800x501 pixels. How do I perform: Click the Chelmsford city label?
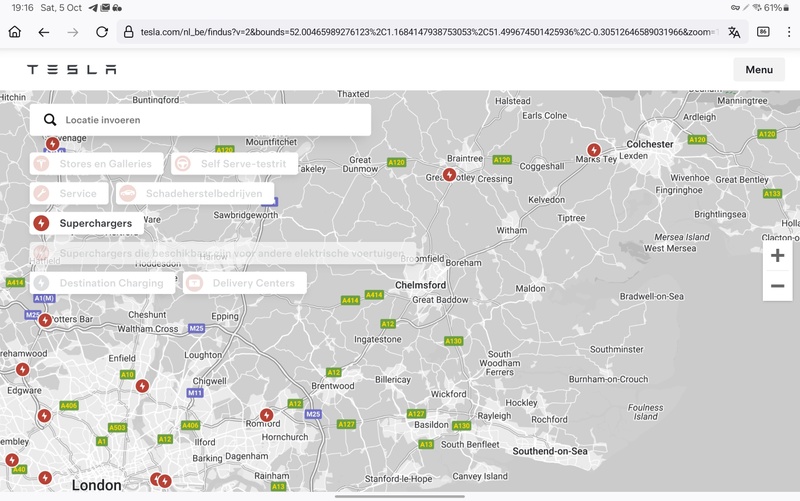(420, 285)
